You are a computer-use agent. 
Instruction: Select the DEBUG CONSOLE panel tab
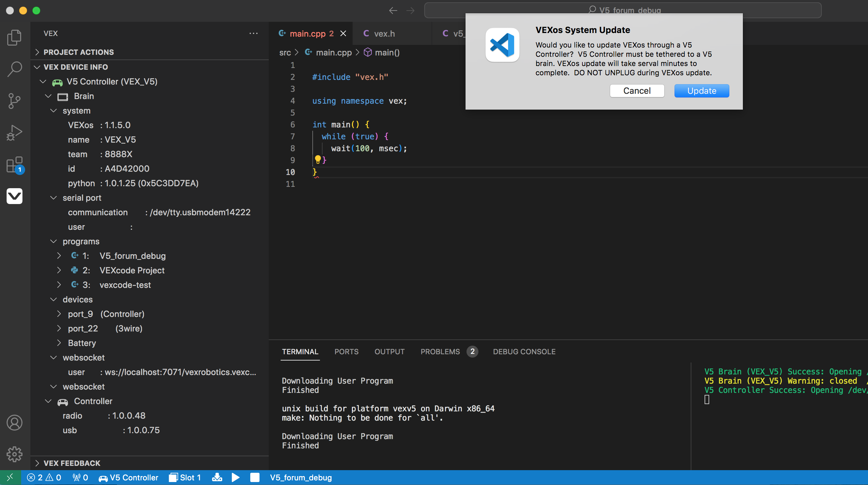pyautogui.click(x=524, y=352)
